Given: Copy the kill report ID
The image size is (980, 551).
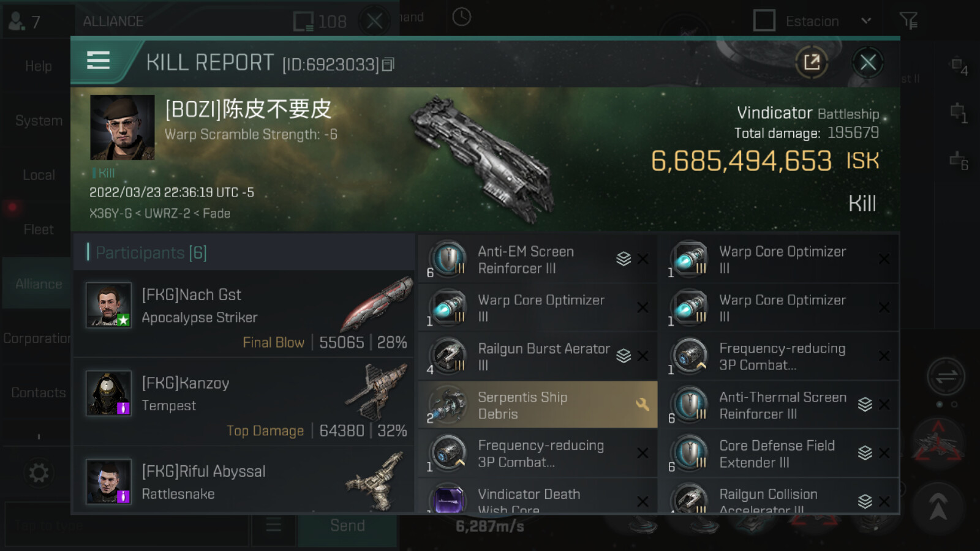Looking at the screenshot, I should 388,64.
